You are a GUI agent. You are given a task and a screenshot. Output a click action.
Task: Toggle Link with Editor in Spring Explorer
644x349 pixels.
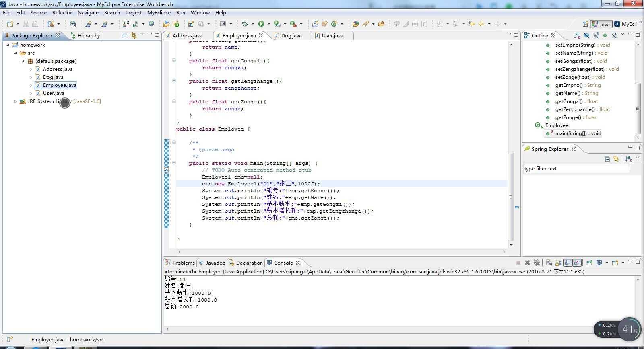point(616,159)
